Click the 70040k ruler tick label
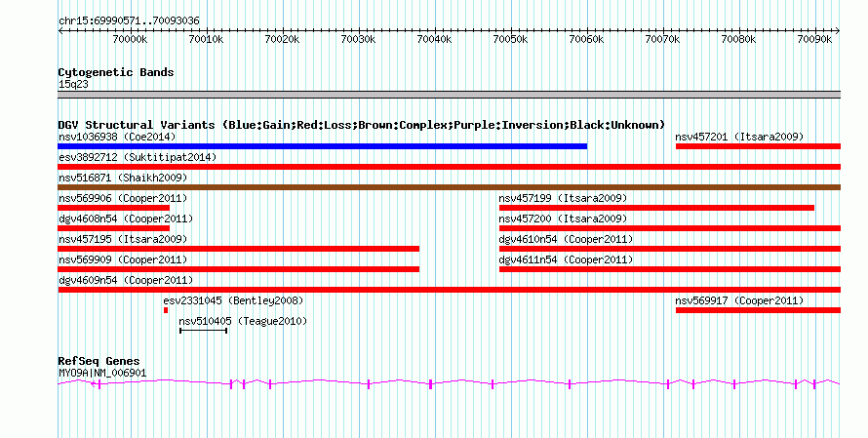Screen dimensions: 868x438 pos(434,40)
